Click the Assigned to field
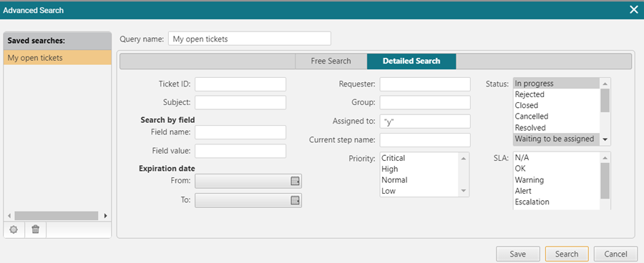Screen dimensions: 644x263 424,121
